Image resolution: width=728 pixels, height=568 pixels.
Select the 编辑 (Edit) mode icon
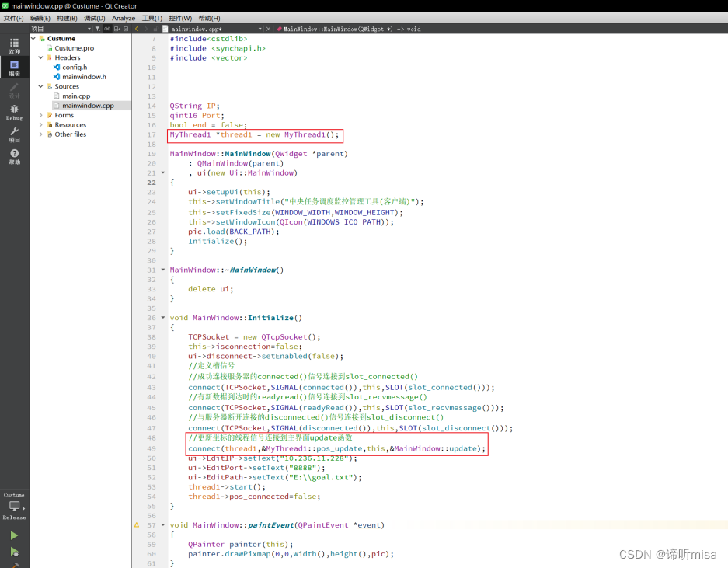click(14, 65)
